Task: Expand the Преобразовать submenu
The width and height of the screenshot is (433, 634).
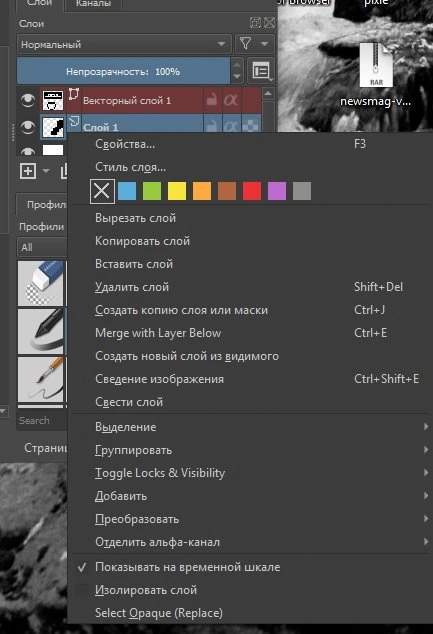Action: [x=251, y=519]
